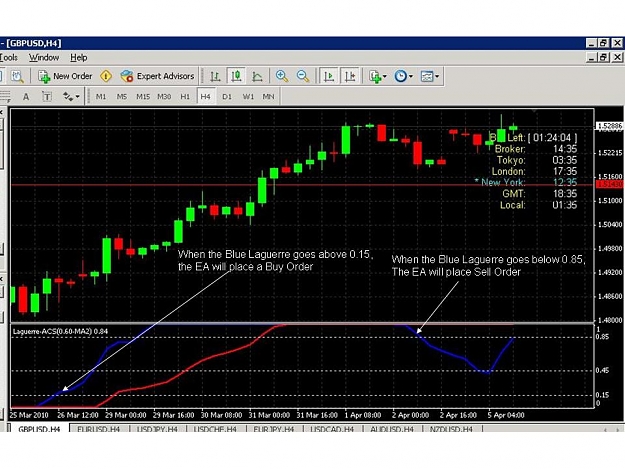Screen dimensions: 625x469
Task: Switch to USDCHF,H4 chart tab
Action: (215, 428)
